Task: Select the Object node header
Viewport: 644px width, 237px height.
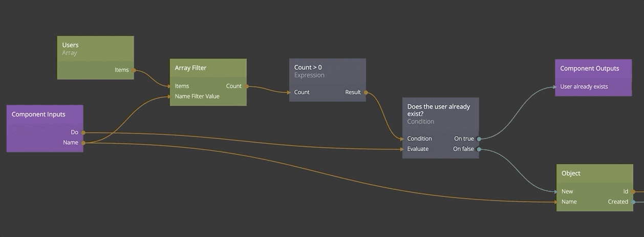Action: point(595,173)
